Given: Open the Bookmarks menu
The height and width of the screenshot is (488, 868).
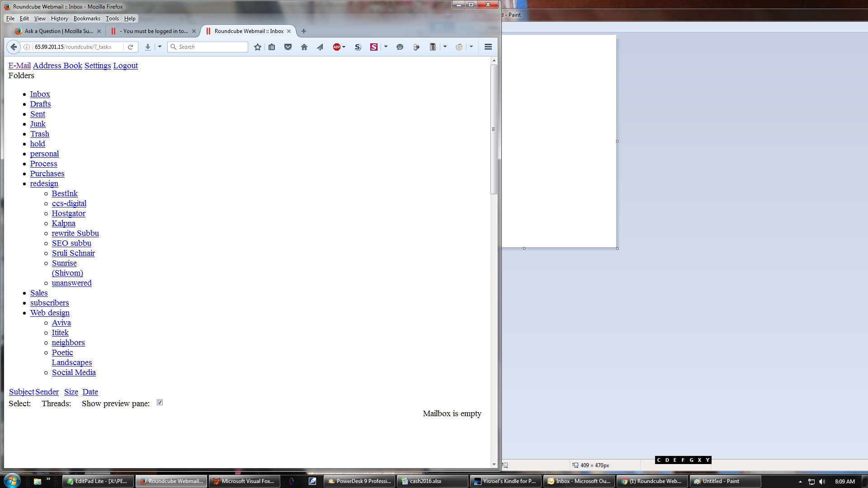Looking at the screenshot, I should (x=87, y=19).
